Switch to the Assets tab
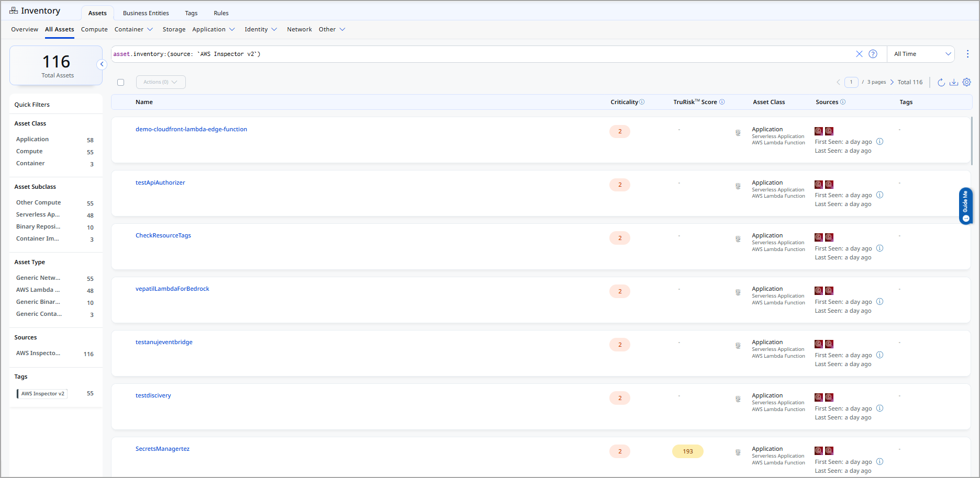 pos(97,13)
